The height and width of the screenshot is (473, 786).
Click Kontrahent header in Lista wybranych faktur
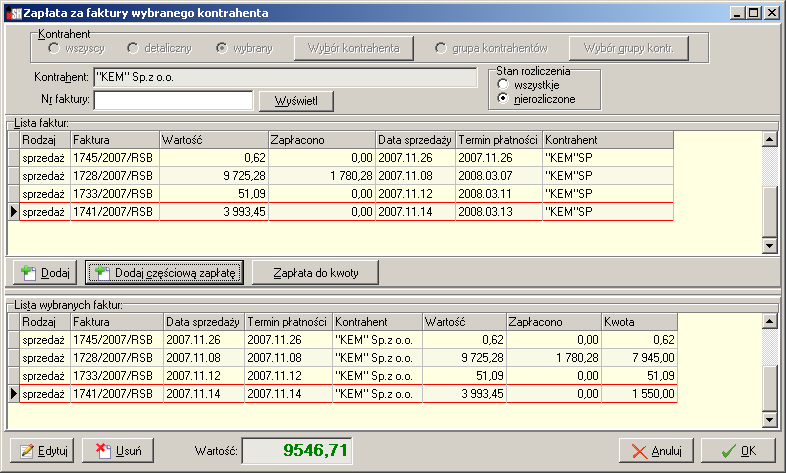click(377, 322)
